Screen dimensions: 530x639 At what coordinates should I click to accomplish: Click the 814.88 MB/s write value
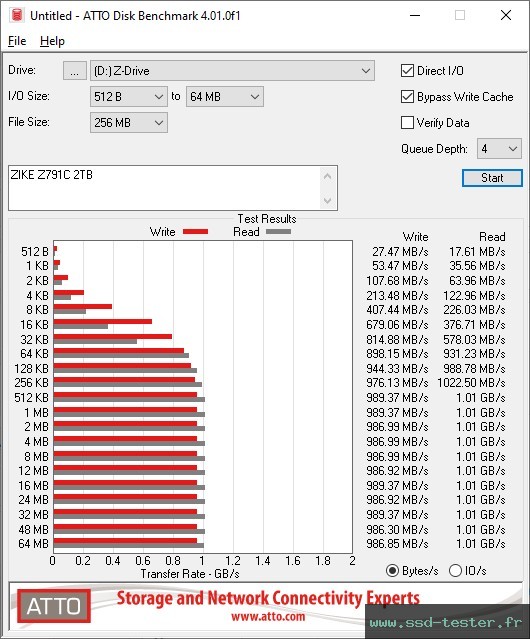(397, 339)
